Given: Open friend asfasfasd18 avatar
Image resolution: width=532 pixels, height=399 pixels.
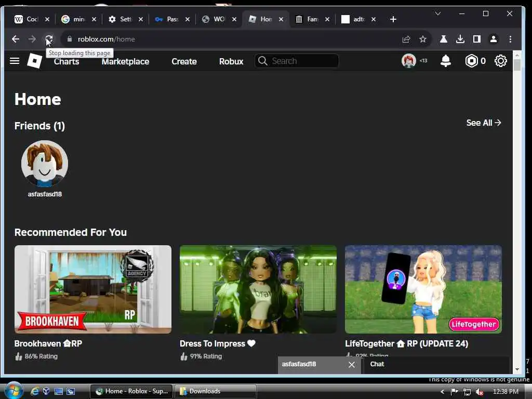Looking at the screenshot, I should pyautogui.click(x=45, y=164).
